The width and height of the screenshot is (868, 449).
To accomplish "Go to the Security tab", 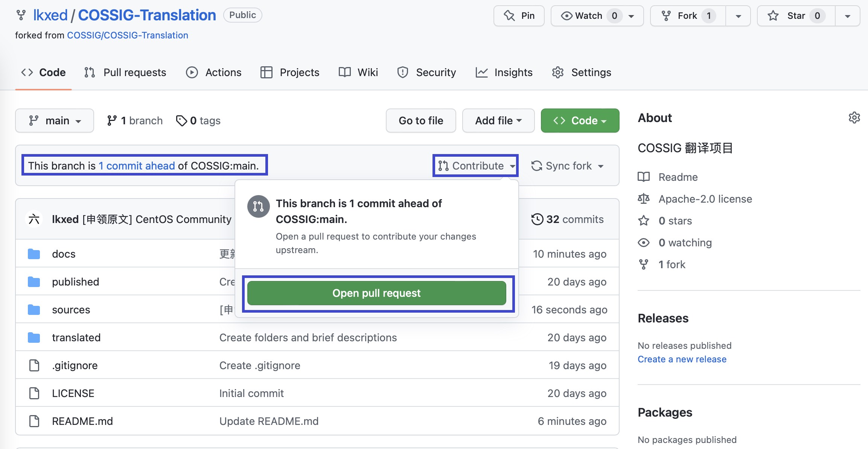I will tap(427, 72).
